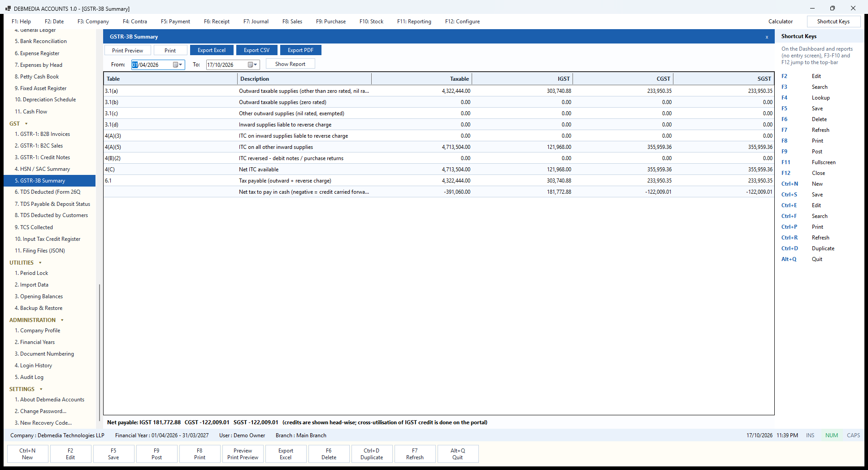Collapse the SETTINGS sidebar section
Screen dimensions: 868x470
[x=41, y=389]
